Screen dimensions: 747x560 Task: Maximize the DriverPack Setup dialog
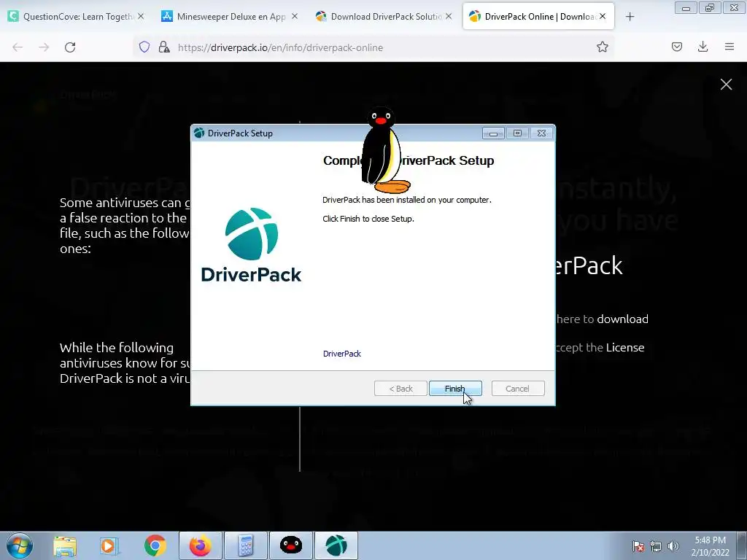pos(517,133)
